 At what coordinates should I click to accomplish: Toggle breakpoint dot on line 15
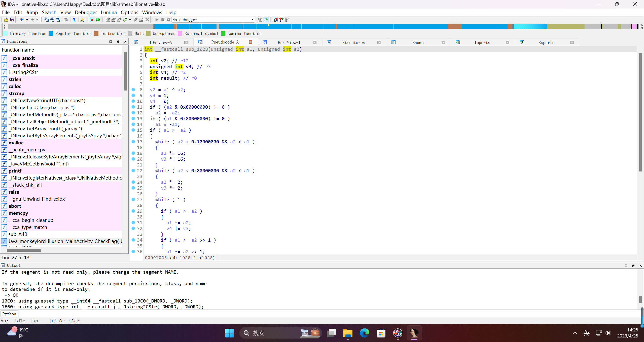pyautogui.click(x=133, y=130)
